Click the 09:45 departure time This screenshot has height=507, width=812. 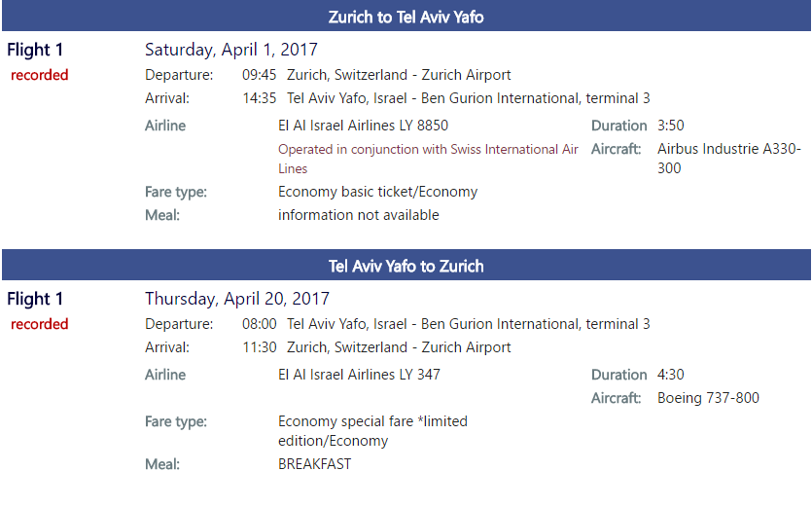tap(260, 75)
